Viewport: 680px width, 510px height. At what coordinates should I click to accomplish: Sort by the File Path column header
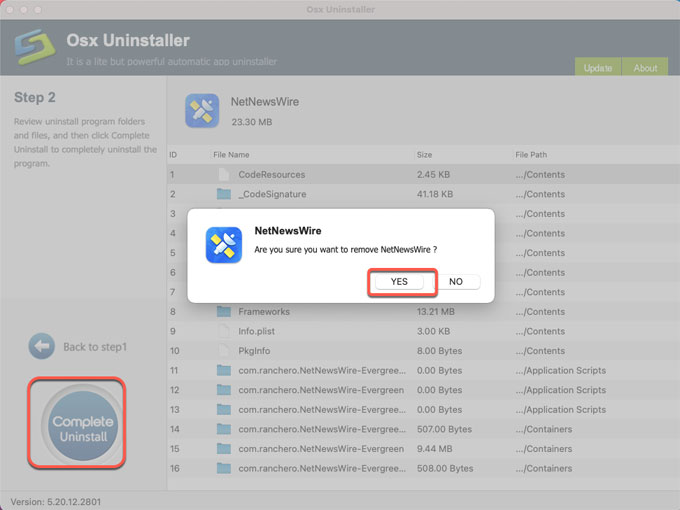point(531,155)
